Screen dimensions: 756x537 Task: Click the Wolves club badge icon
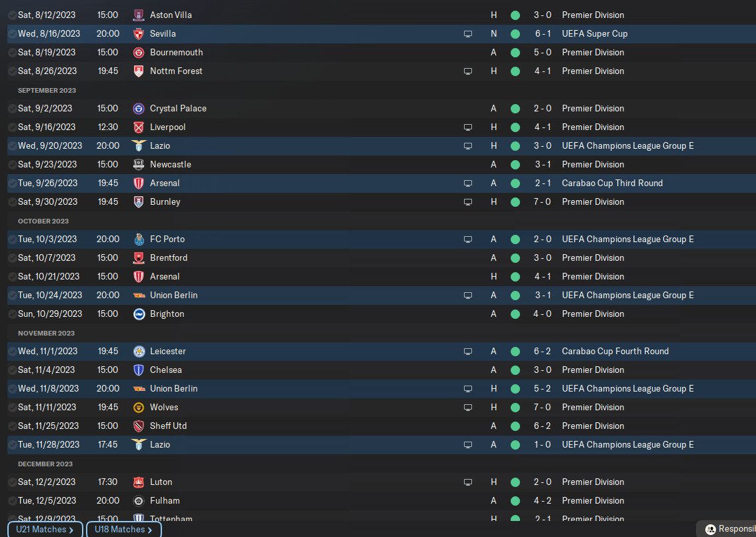139,407
